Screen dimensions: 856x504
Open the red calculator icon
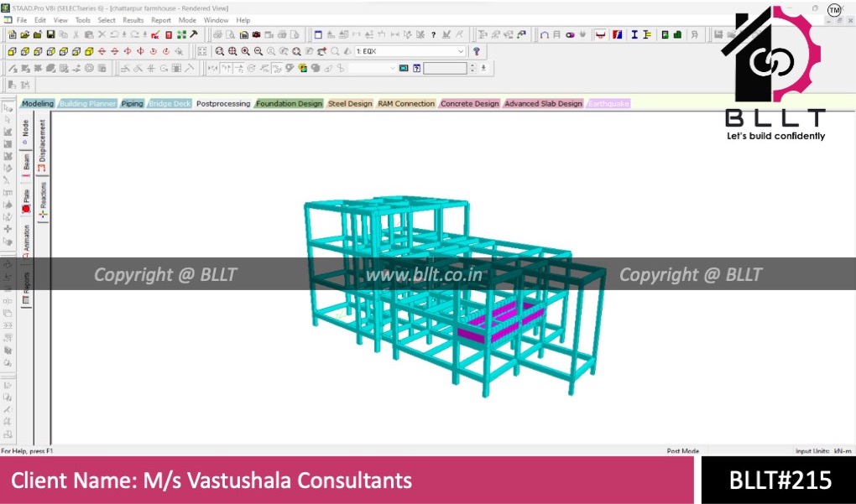pos(169,34)
